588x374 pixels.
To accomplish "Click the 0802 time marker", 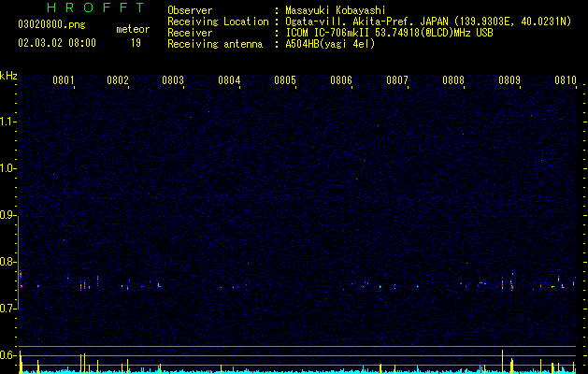I will click(118, 80).
